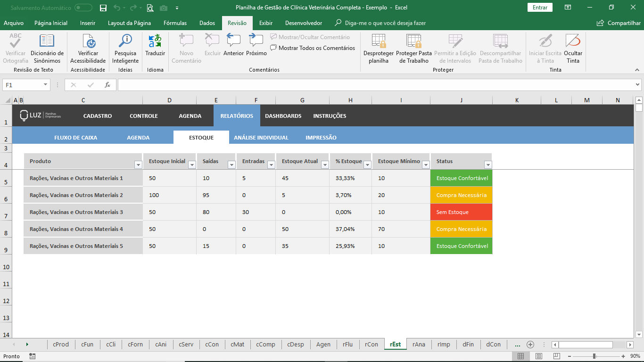
Task: Open Estoque Atual filter dropdown
Action: tap(325, 165)
